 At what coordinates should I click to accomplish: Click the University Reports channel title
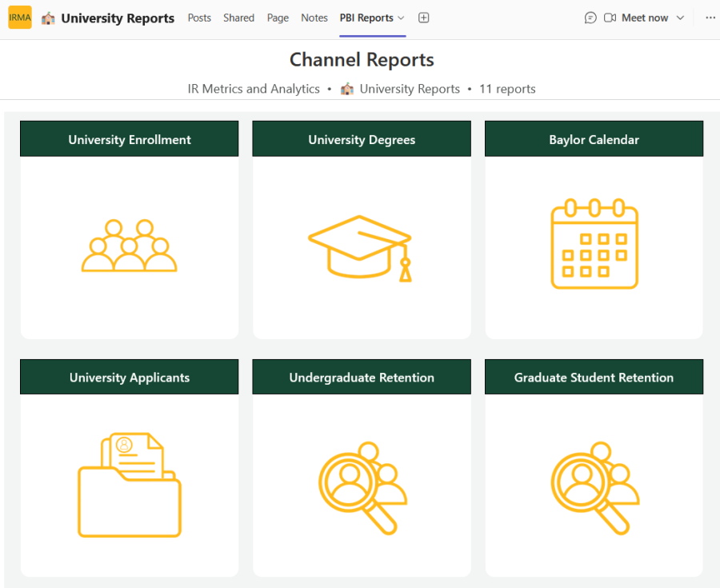pyautogui.click(x=118, y=18)
